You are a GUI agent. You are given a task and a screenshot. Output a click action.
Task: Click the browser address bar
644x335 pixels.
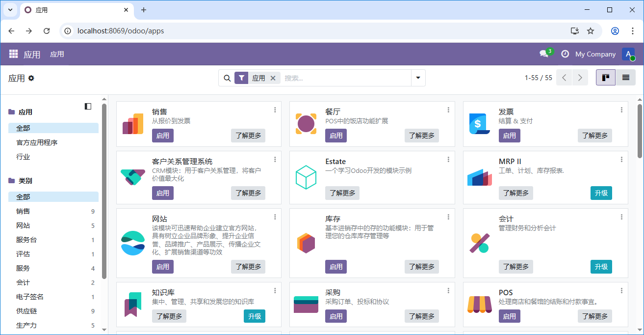pos(314,31)
